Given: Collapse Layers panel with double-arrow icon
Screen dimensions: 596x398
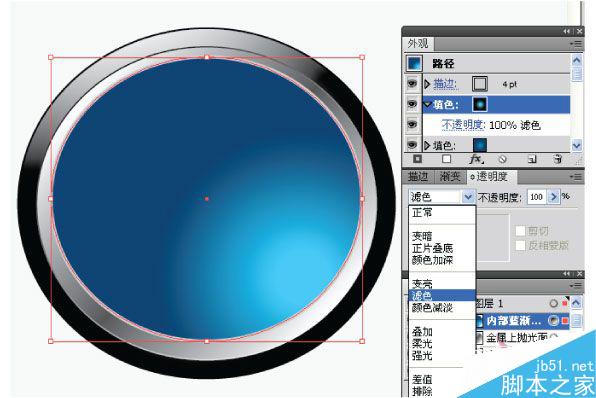Looking at the screenshot, I should point(566,274).
